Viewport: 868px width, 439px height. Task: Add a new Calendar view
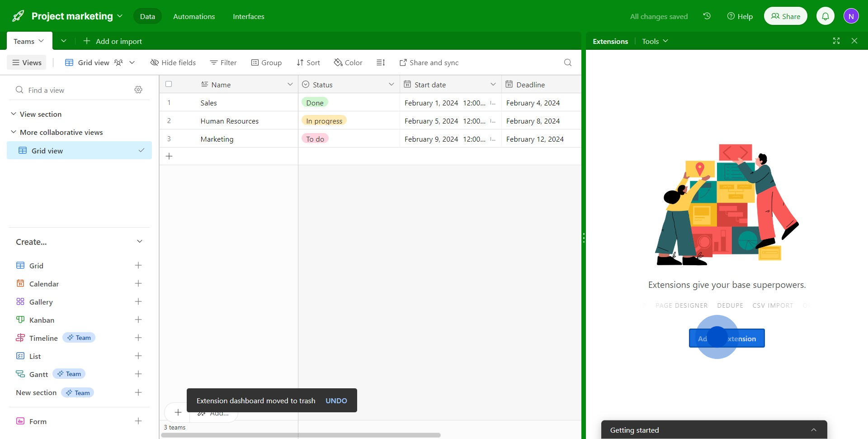click(138, 284)
